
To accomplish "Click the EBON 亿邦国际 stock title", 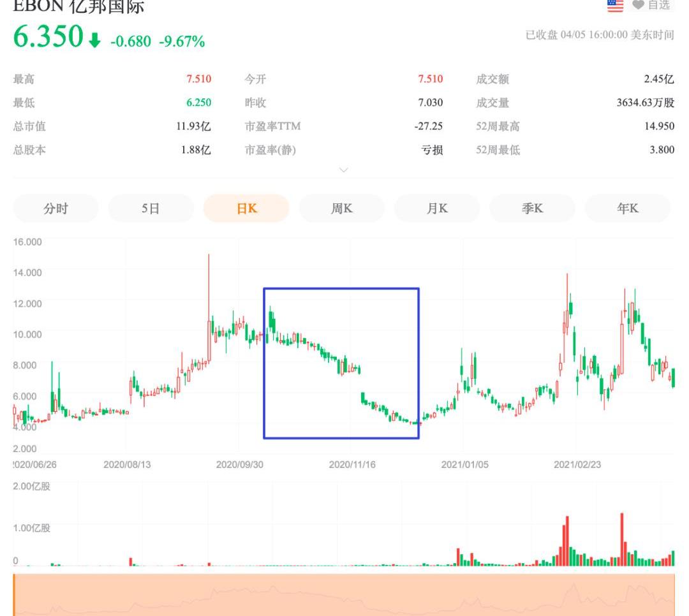I will point(79,6).
